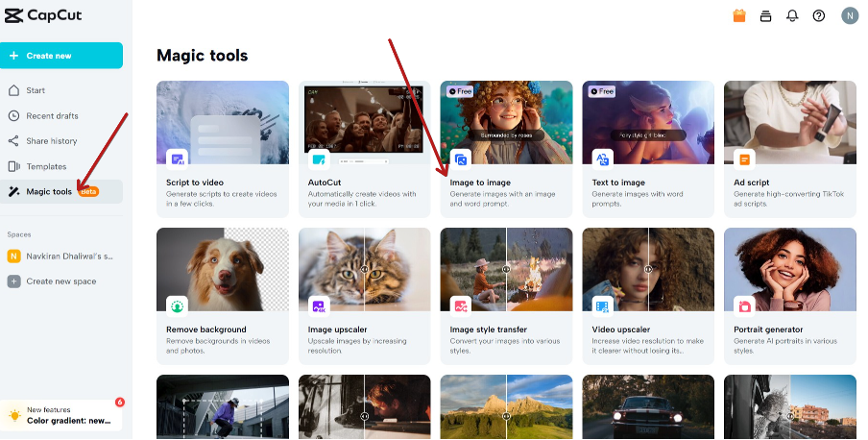
Task: Select Magic tools in the sidebar
Action: click(x=60, y=192)
